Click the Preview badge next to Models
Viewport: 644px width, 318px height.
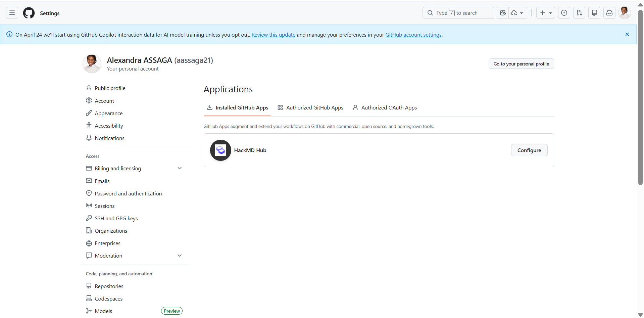point(172,311)
